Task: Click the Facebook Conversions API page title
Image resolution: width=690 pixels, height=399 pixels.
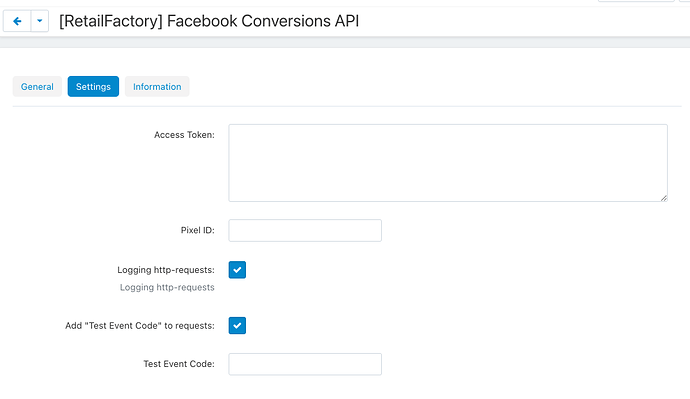Action: coord(209,21)
